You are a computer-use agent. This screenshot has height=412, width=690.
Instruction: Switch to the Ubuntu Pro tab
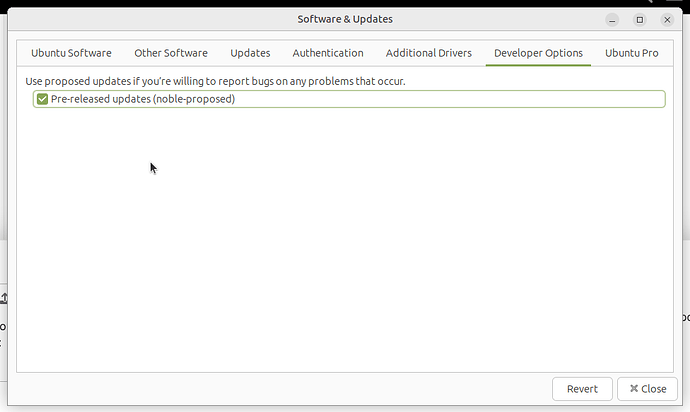click(x=631, y=53)
